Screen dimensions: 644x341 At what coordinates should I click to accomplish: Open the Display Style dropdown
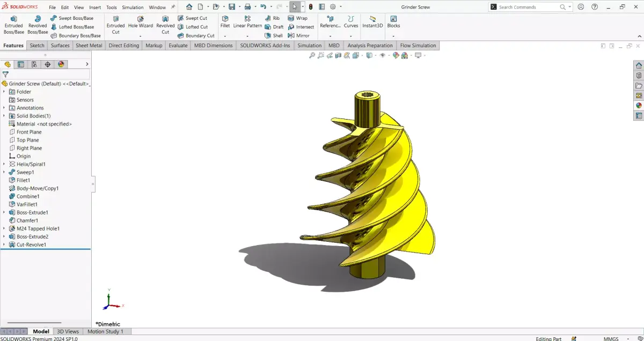click(375, 55)
